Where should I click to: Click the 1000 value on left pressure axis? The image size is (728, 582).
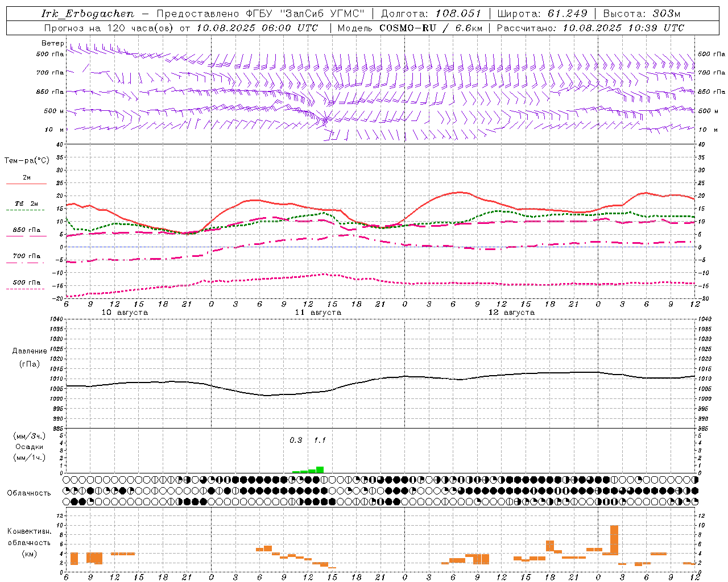tap(57, 399)
